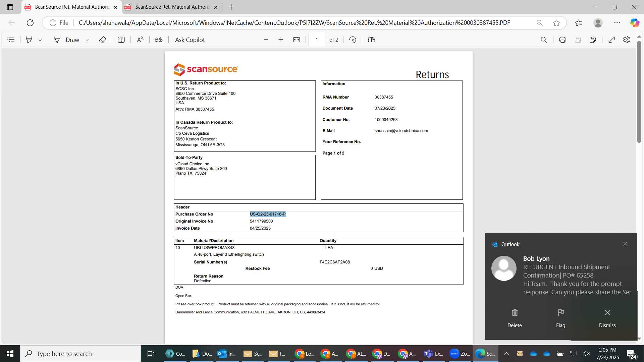Click Ask Copilot in PDF toolbar
Image resolution: width=644 pixels, height=362 pixels.
(190, 40)
